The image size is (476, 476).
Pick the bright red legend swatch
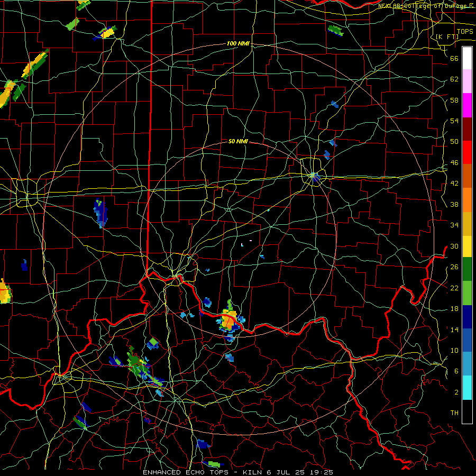click(467, 152)
